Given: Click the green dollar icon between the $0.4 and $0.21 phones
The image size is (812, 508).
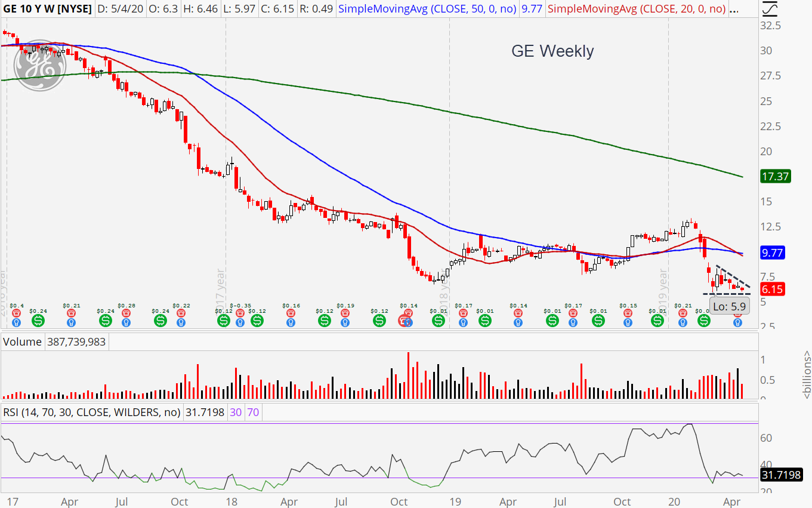Looking at the screenshot, I should 38,321.
